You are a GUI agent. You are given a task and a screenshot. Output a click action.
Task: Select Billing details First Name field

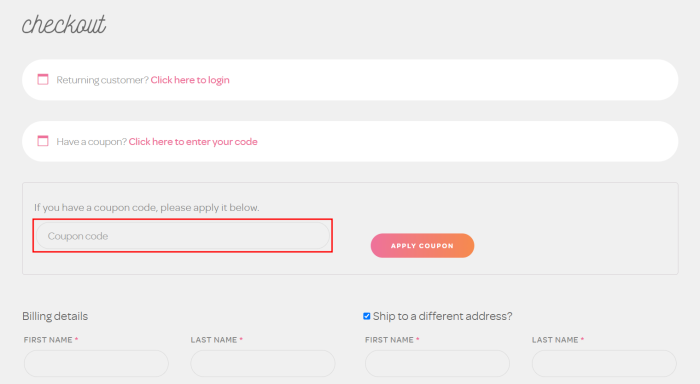[96, 363]
